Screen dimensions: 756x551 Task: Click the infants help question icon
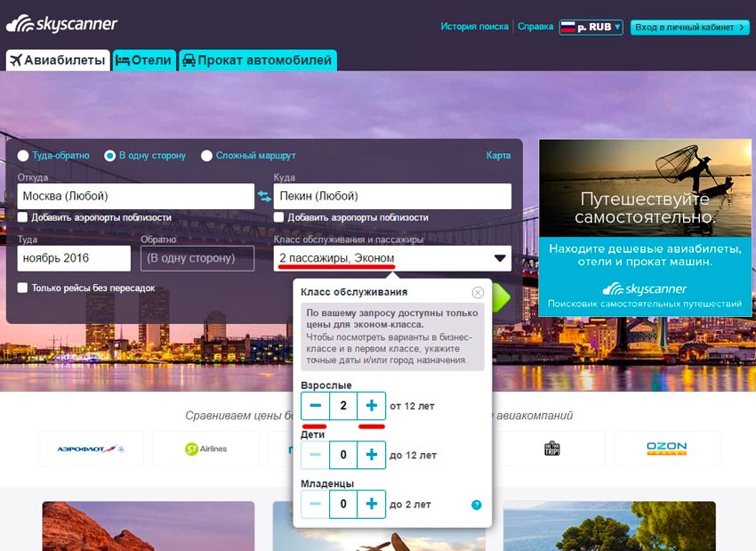coord(477,505)
